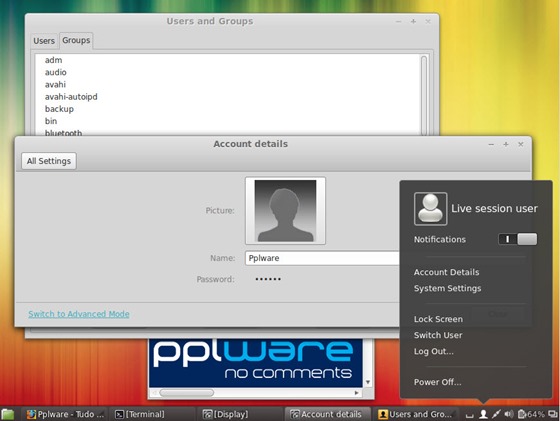Change the account picture thumbnail
This screenshot has width=560, height=421.
(x=285, y=211)
